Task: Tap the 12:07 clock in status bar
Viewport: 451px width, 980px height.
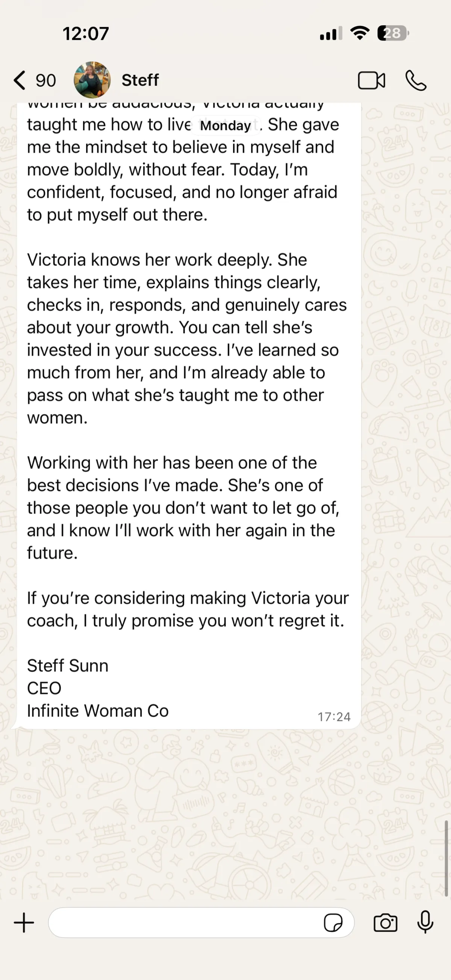Action: point(86,33)
